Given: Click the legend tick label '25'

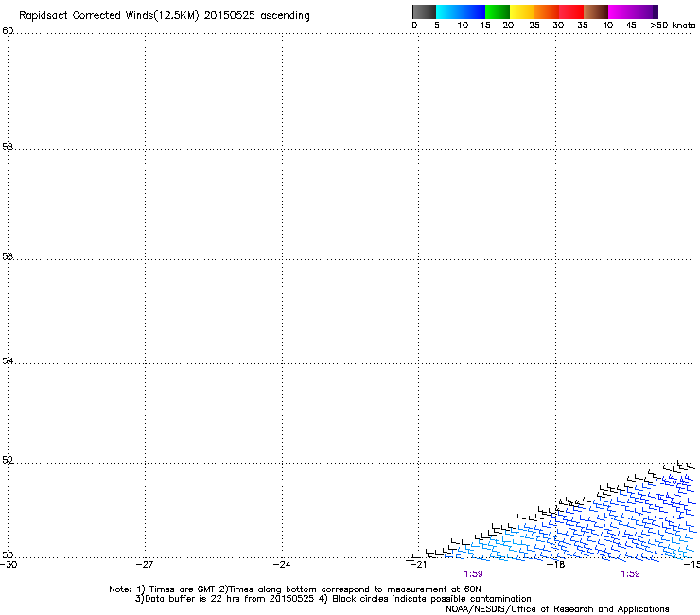Looking at the screenshot, I should click(x=534, y=26).
